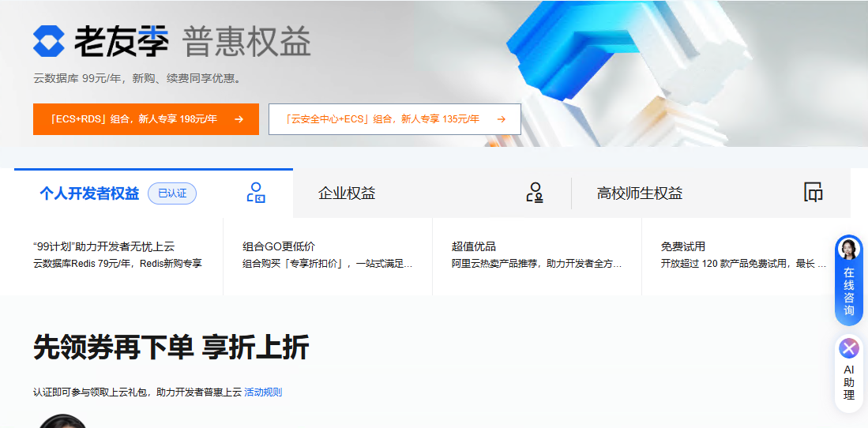Click the enterprise benefits person icon
868x428 pixels.
click(x=535, y=193)
